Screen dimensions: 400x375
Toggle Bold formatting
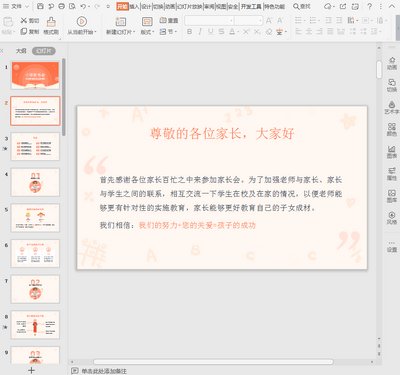pyautogui.click(x=189, y=32)
